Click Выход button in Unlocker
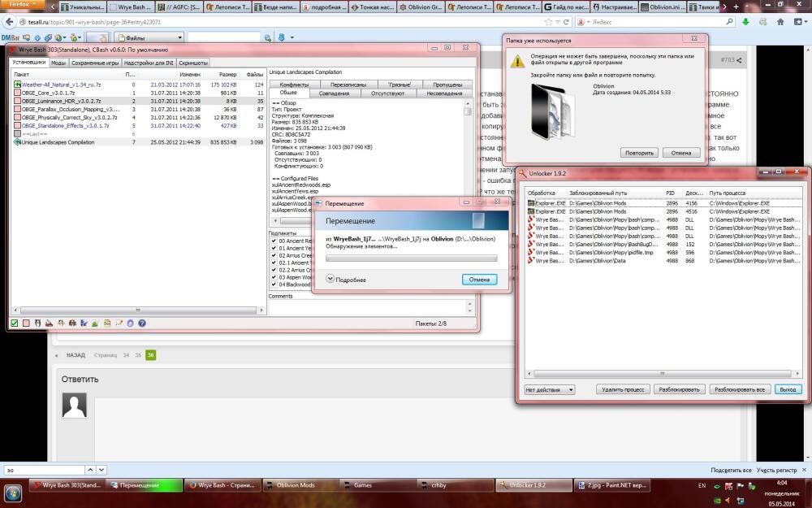 point(788,389)
